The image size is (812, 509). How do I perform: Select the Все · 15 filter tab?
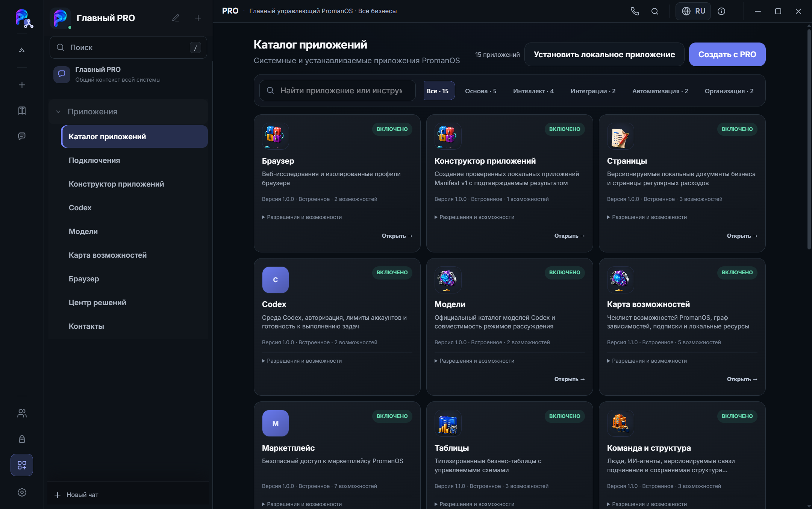pyautogui.click(x=439, y=91)
